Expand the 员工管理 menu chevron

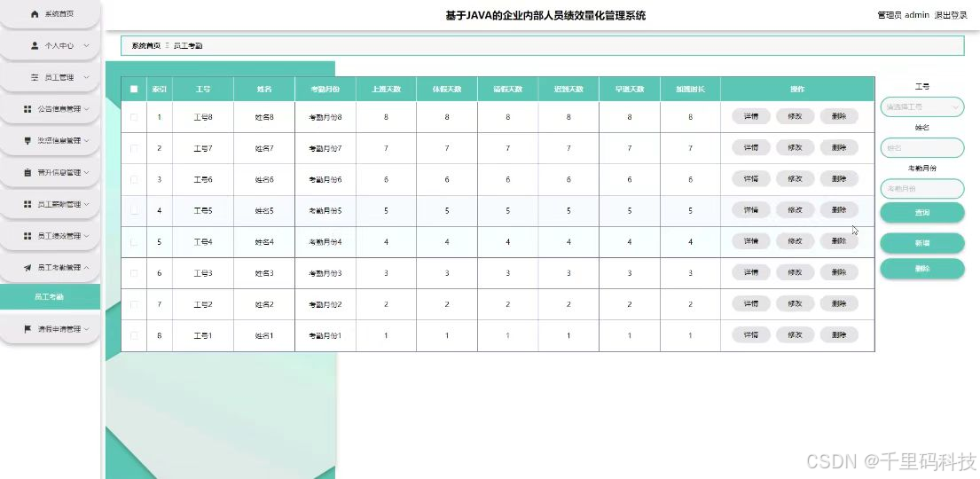pos(86,77)
